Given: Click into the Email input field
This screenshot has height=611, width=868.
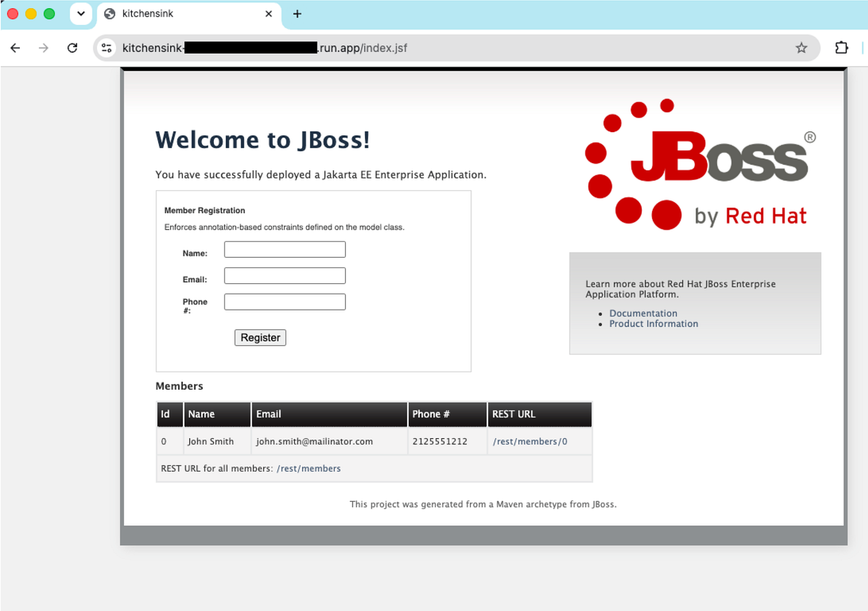Looking at the screenshot, I should coord(285,276).
